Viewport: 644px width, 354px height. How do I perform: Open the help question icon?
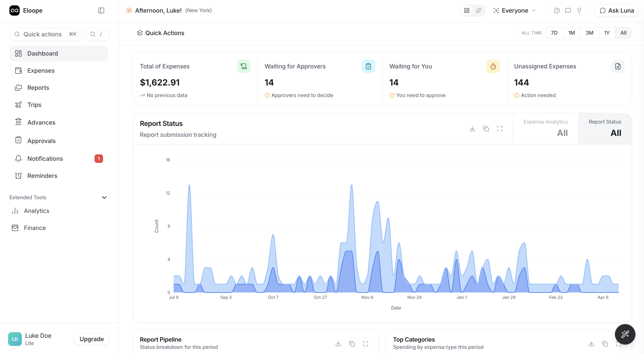pos(557,10)
